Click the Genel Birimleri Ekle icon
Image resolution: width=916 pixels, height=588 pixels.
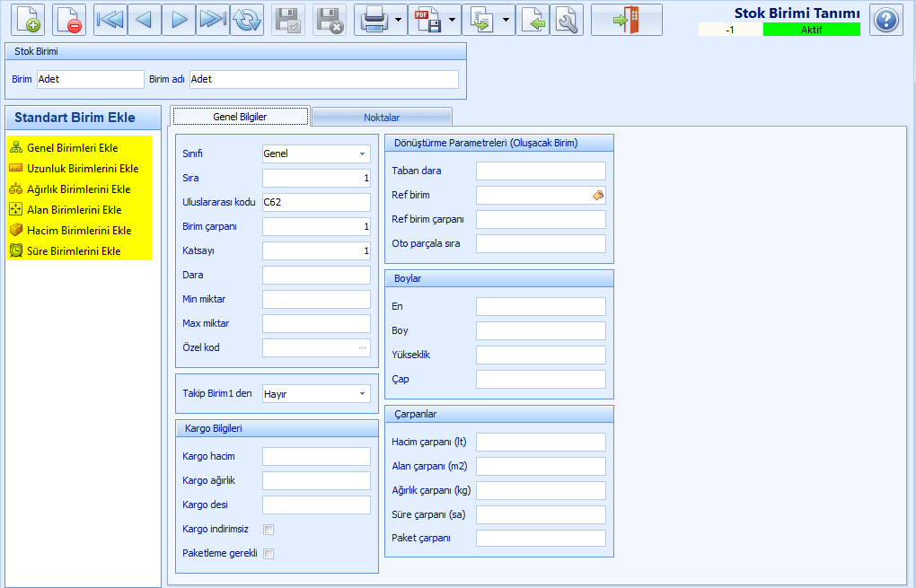point(16,148)
